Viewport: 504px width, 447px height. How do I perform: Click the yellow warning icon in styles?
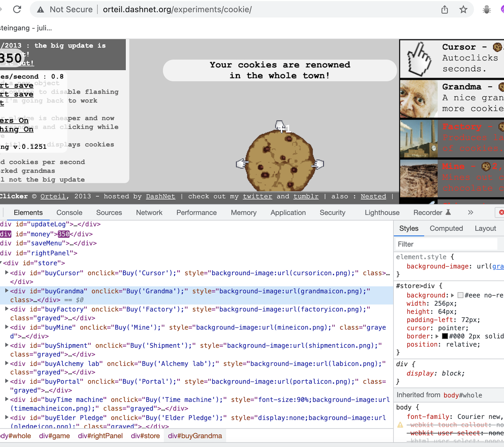click(400, 425)
